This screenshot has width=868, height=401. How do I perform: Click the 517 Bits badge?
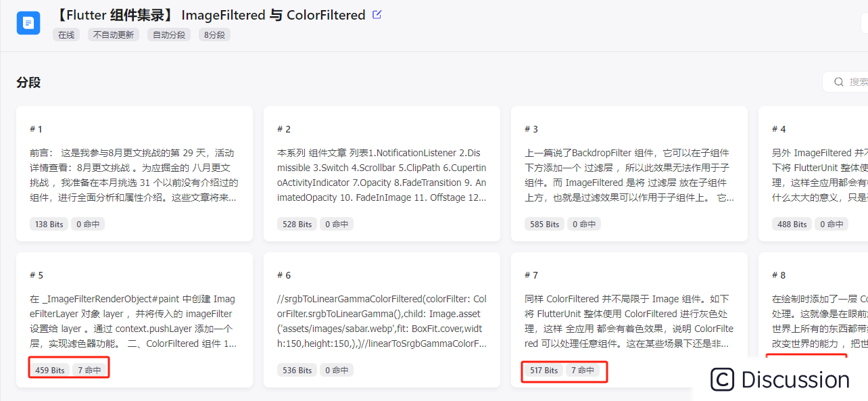tap(544, 370)
